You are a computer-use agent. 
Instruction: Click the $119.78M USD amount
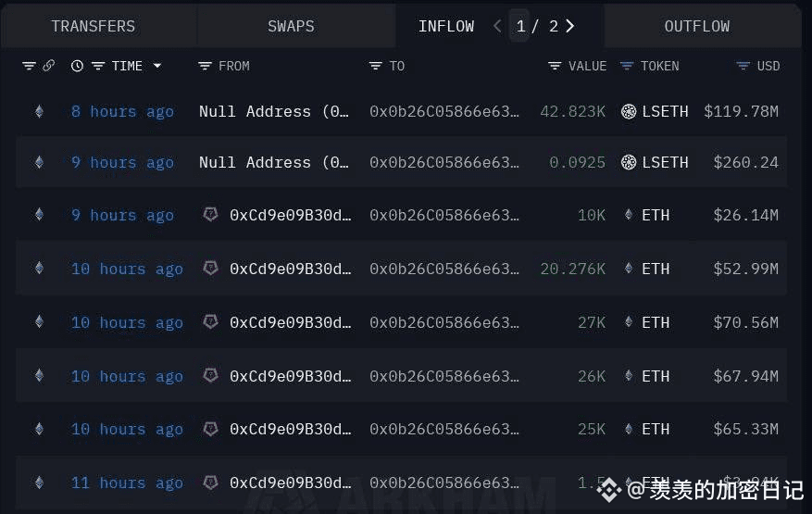(741, 111)
